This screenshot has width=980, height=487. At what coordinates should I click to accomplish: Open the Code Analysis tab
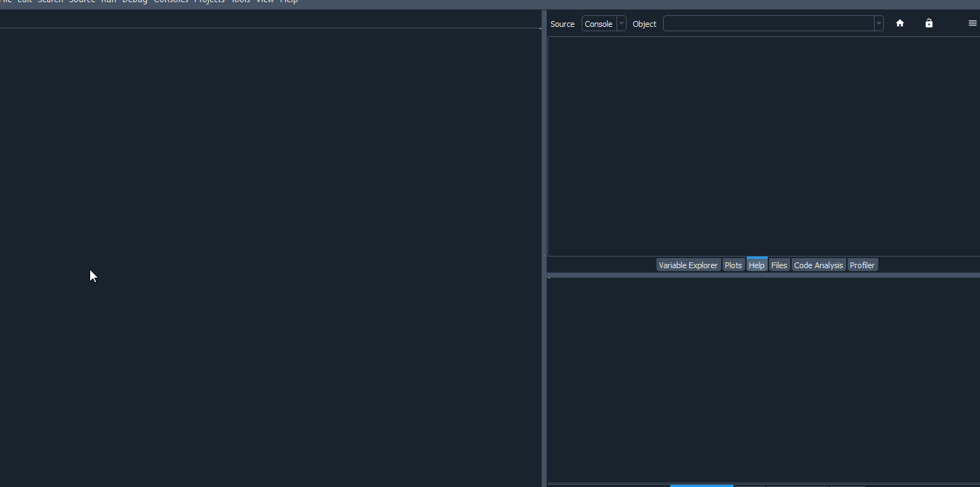[x=819, y=265]
